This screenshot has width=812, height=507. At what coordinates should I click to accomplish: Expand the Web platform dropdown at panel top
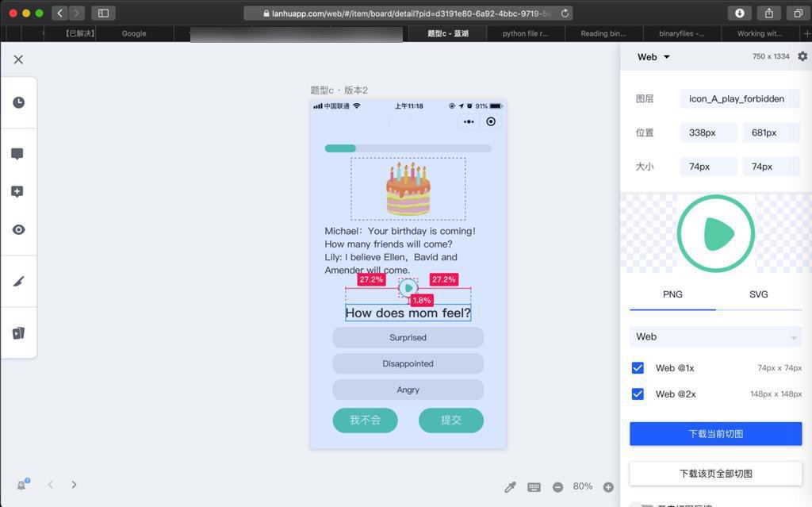[x=653, y=57]
